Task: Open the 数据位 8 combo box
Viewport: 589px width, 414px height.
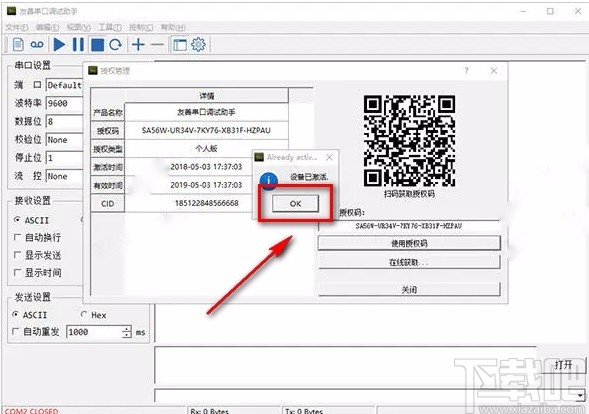Action: click(64, 121)
